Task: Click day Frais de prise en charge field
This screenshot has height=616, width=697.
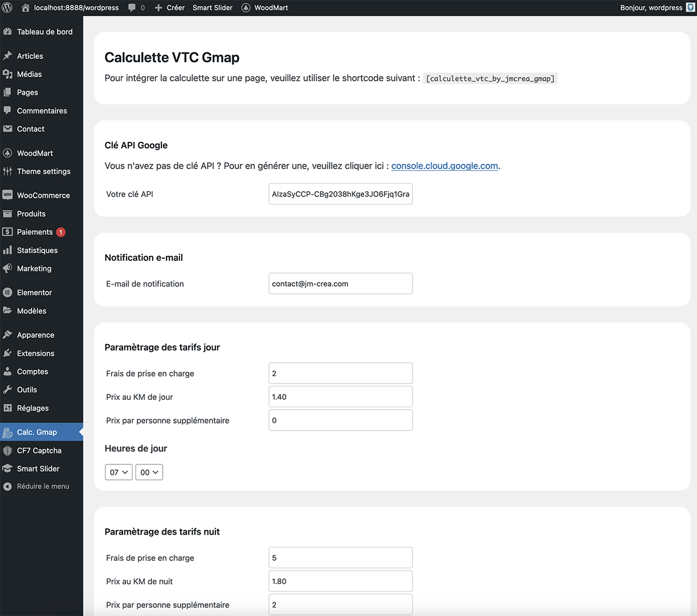Action: [x=340, y=373]
